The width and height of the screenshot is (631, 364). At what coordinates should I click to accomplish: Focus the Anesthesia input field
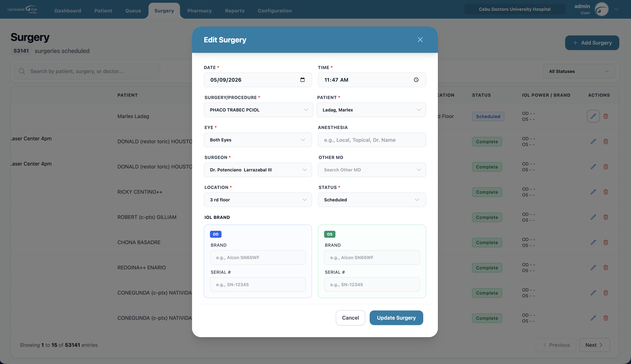[372, 140]
